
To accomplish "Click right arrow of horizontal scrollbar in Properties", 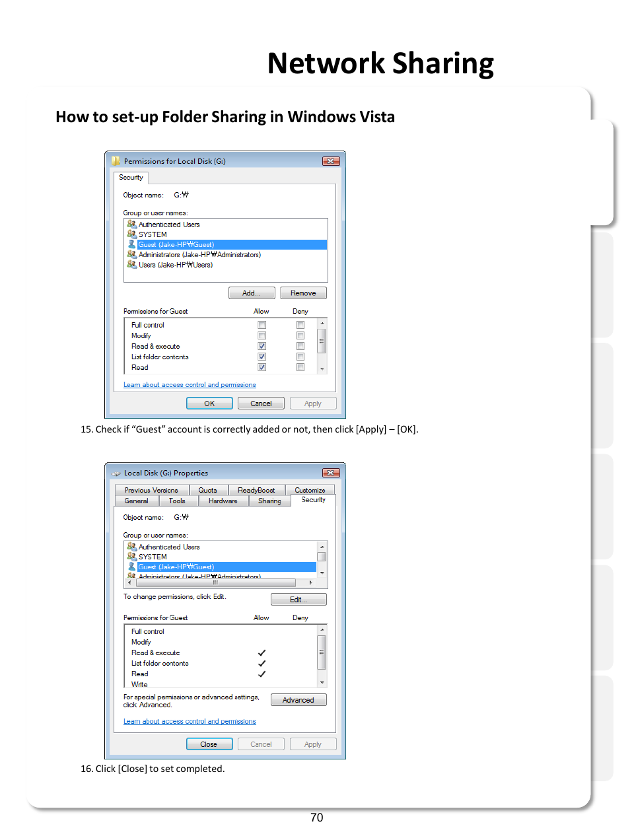I will (311, 583).
